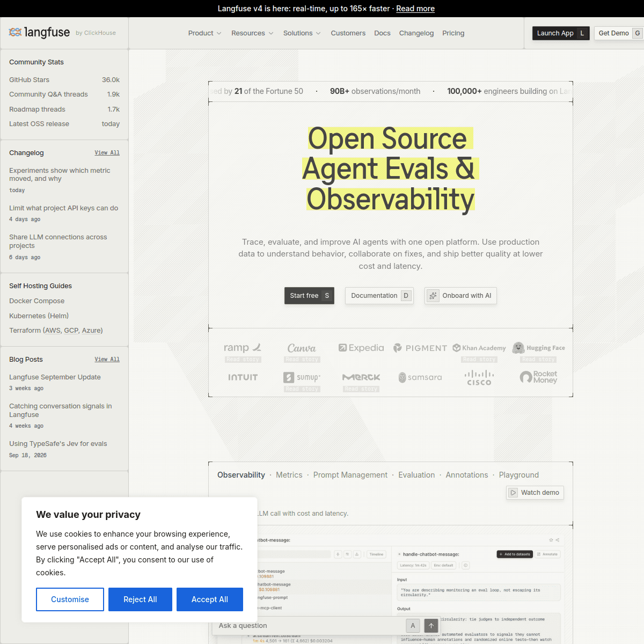This screenshot has height=644, width=644.
Task: Expand the Solutions dropdown menu
Action: point(302,33)
